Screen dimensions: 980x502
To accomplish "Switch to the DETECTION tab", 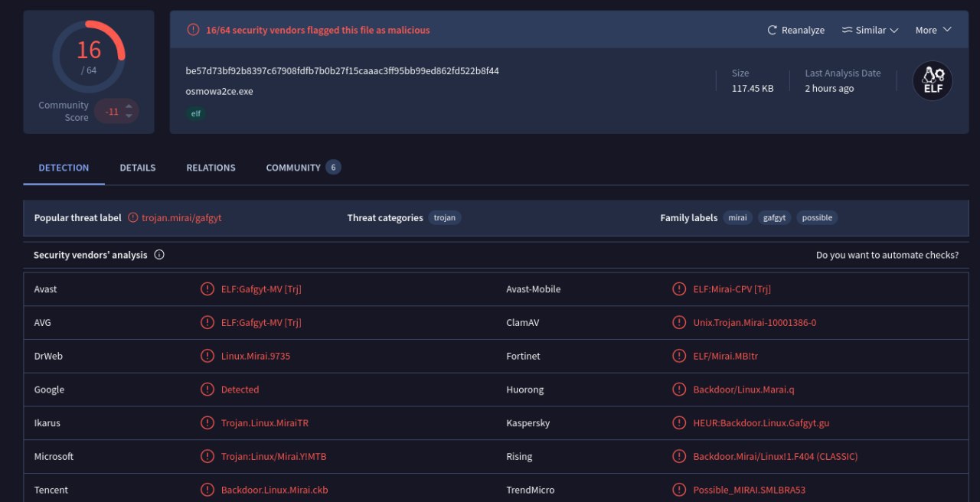I will click(x=64, y=168).
